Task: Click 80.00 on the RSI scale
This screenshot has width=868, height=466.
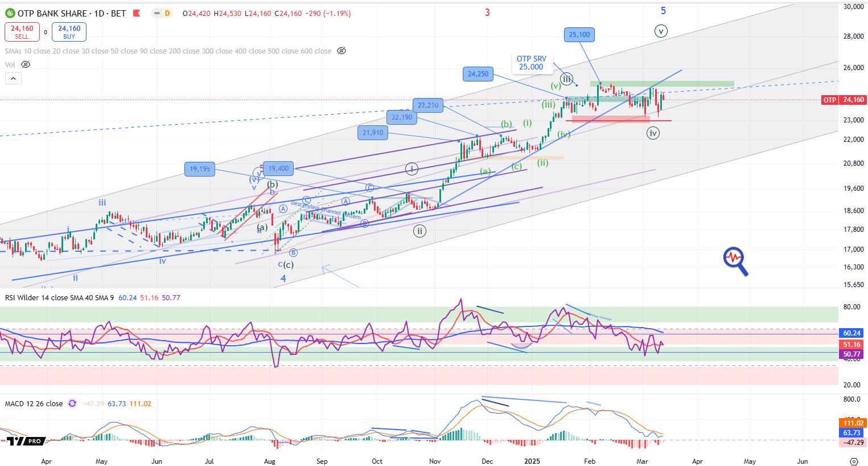Action: (x=851, y=307)
